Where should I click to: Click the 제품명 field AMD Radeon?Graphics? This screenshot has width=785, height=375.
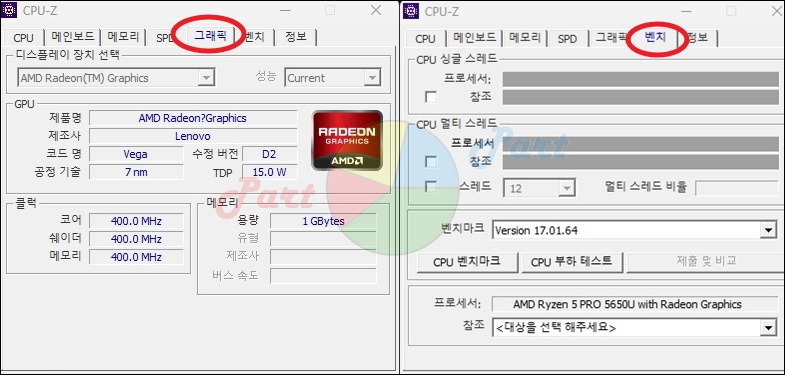click(193, 118)
